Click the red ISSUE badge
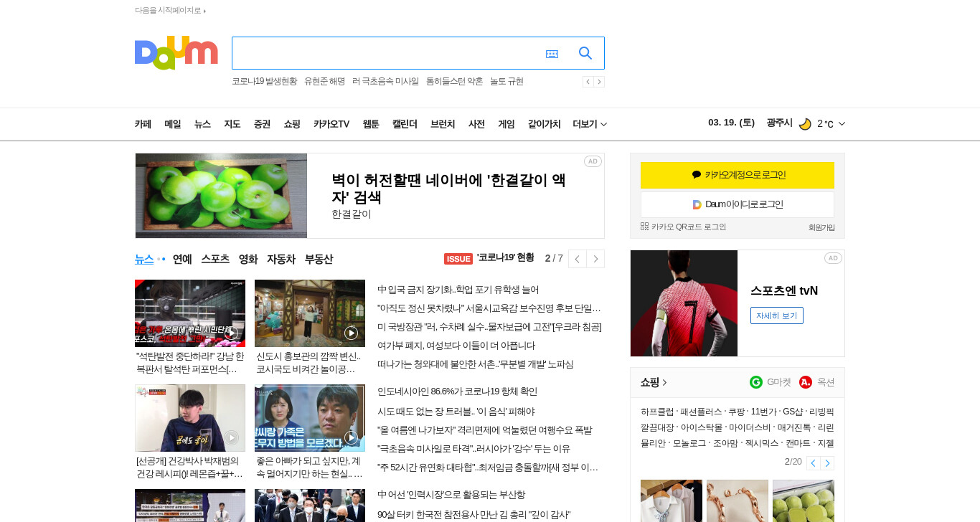This screenshot has height=522, width=980. (x=458, y=259)
